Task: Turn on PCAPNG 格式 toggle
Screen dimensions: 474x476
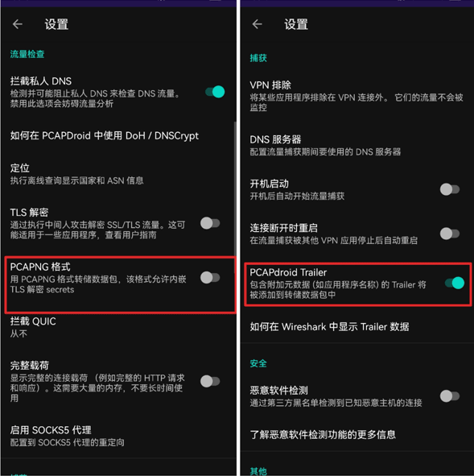Action: click(x=210, y=277)
